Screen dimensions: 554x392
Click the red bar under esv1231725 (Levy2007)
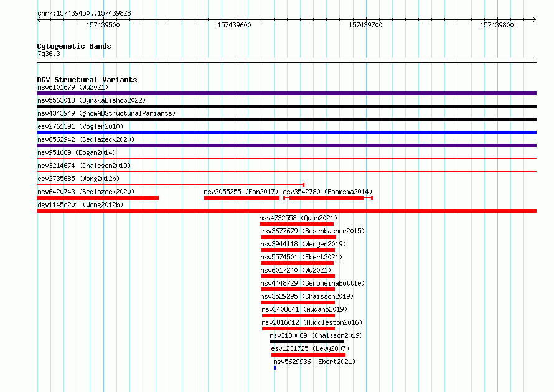[309, 355]
